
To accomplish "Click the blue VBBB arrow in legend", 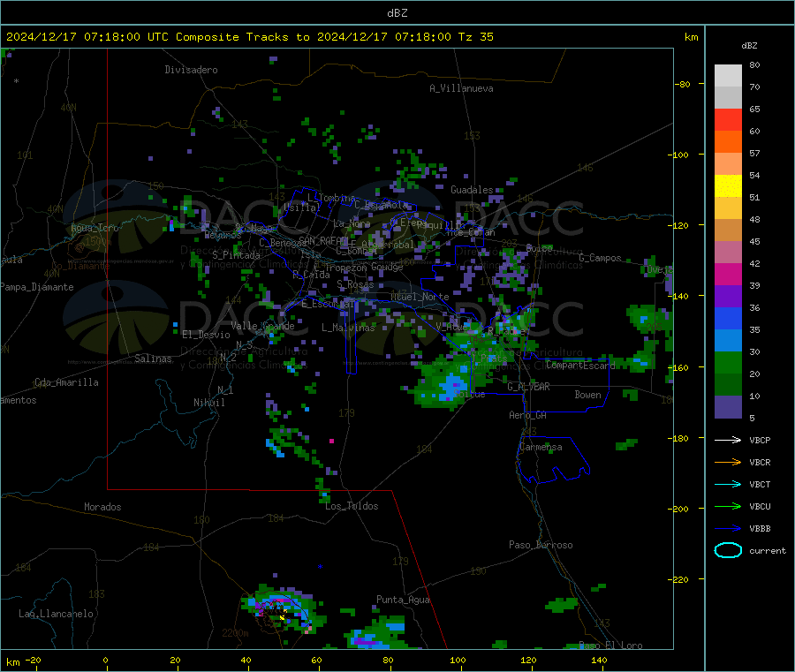I will (728, 528).
